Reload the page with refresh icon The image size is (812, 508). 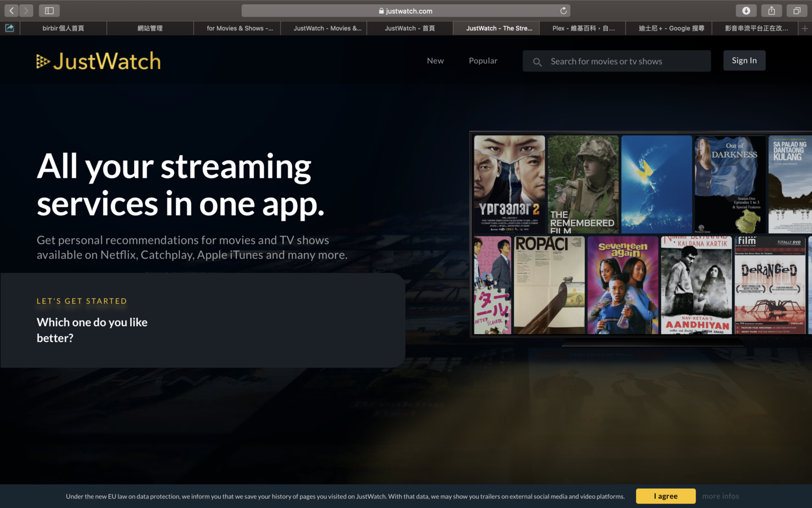[563, 11]
